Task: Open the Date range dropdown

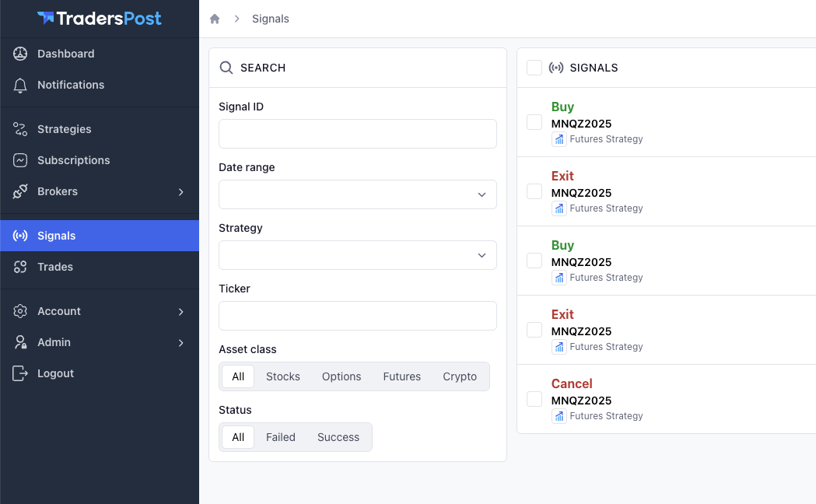Action: 358,194
